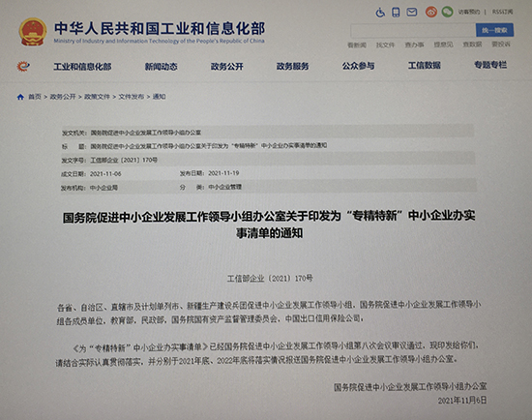Image resolution: width=532 pixels, height=420 pixels.
Task: Click the 统一搜索 search button
Action: coord(494,30)
